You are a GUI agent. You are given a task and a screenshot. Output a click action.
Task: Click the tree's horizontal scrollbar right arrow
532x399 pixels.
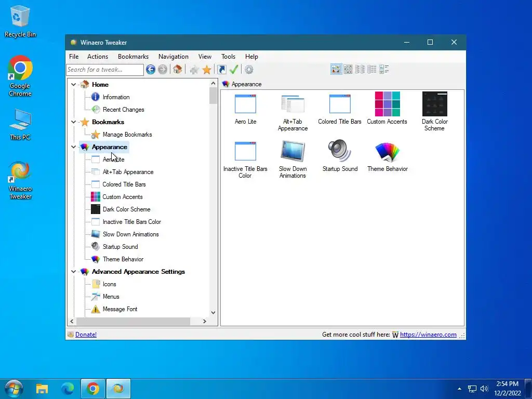pos(204,321)
